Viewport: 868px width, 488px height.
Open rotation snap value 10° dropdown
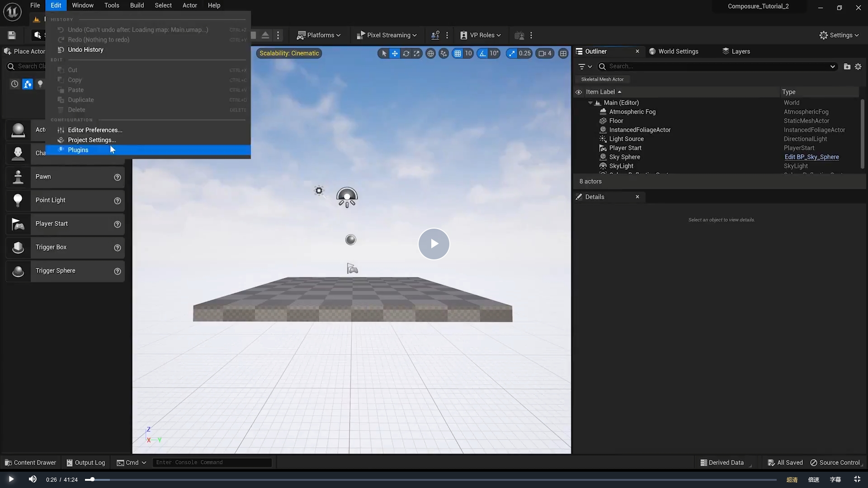pyautogui.click(x=494, y=53)
